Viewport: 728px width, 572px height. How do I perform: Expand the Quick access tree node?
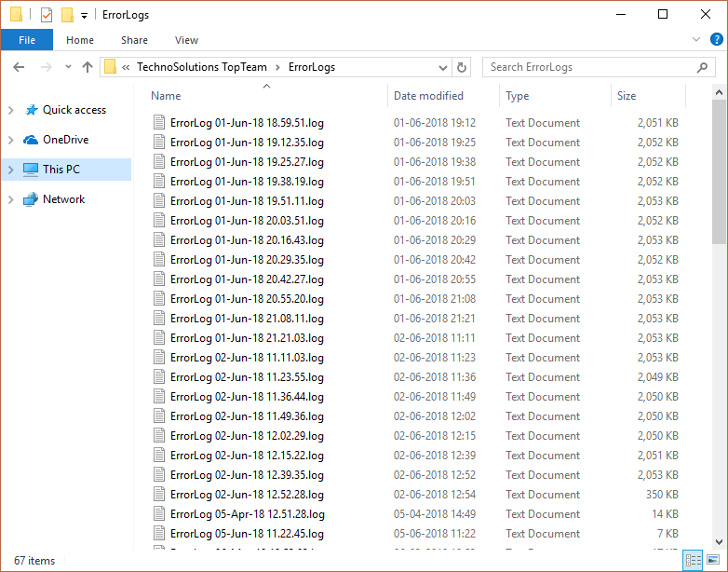10,110
